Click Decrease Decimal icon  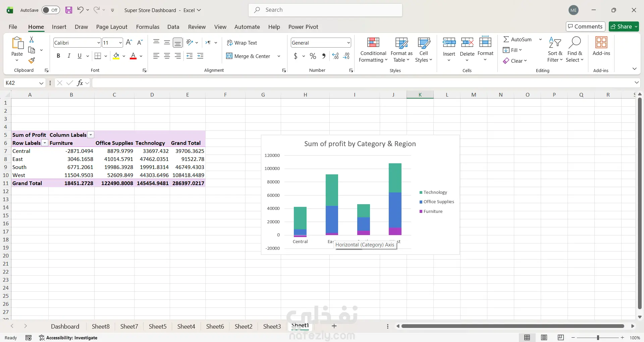click(346, 56)
